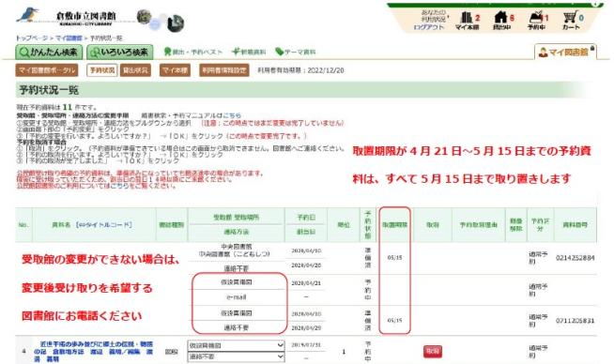
Task: Open the 貸出・予約ベスト ranking link
Action: coord(192,52)
